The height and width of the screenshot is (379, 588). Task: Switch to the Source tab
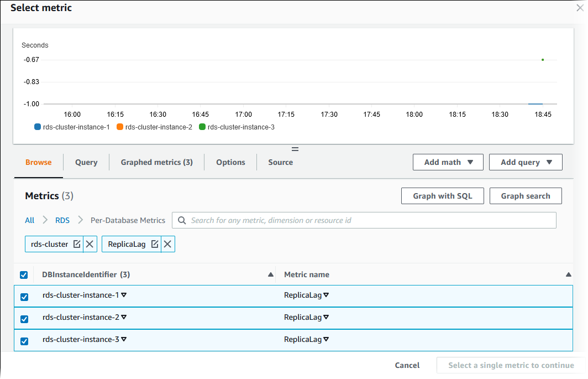pyautogui.click(x=280, y=162)
